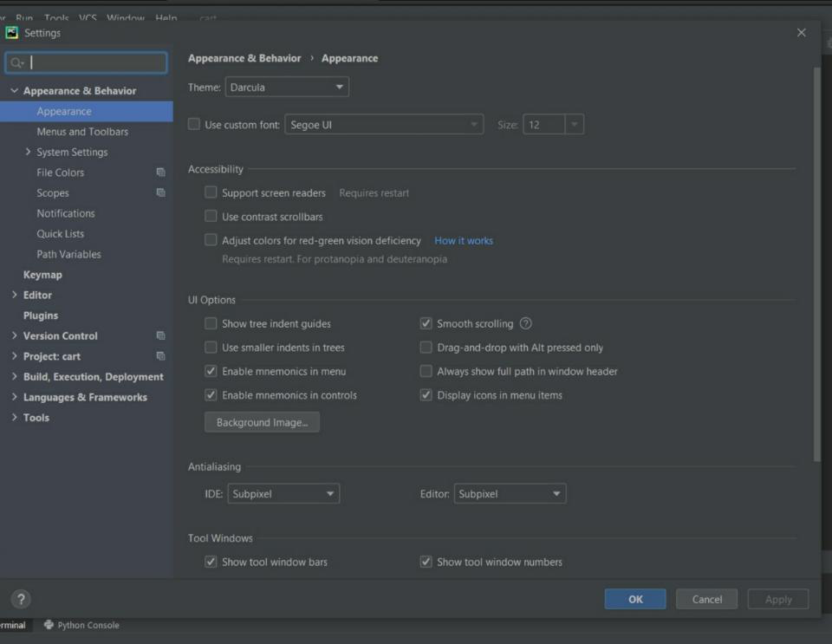The image size is (832, 644).
Task: Click the Project: cart settings icon
Action: 160,356
